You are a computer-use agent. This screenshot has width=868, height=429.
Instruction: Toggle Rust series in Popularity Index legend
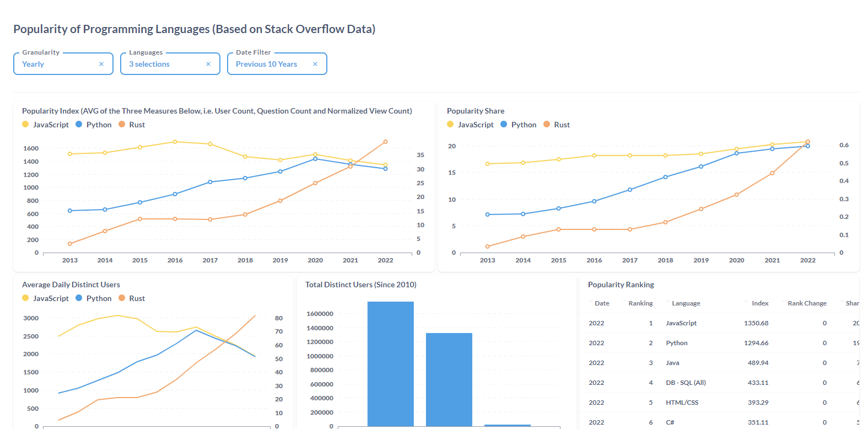click(x=132, y=125)
